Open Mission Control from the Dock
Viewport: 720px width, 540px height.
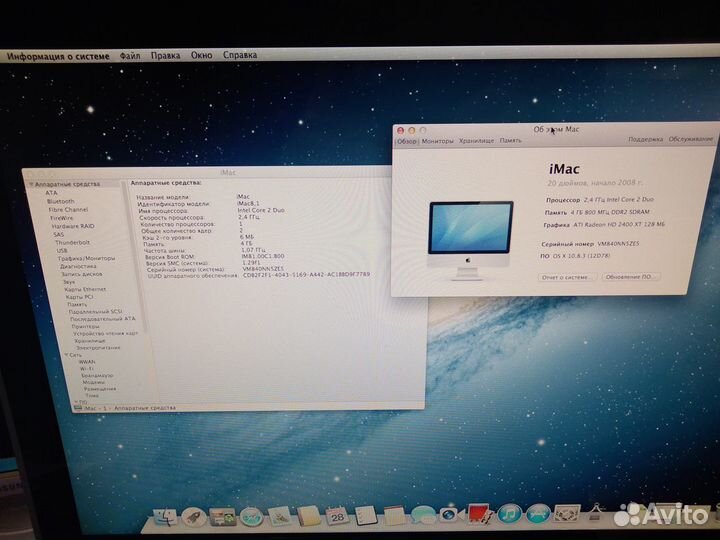pyautogui.click(x=223, y=517)
